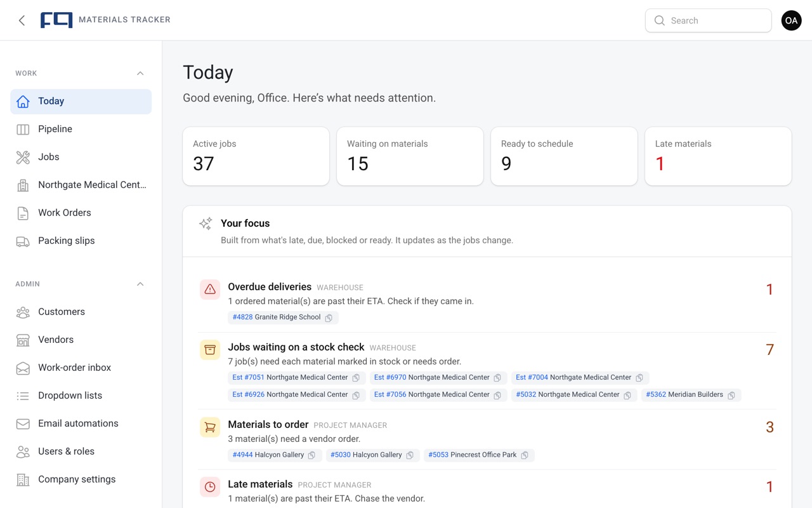Open the #4828 job link
This screenshot has width=812, height=508.
tap(277, 317)
